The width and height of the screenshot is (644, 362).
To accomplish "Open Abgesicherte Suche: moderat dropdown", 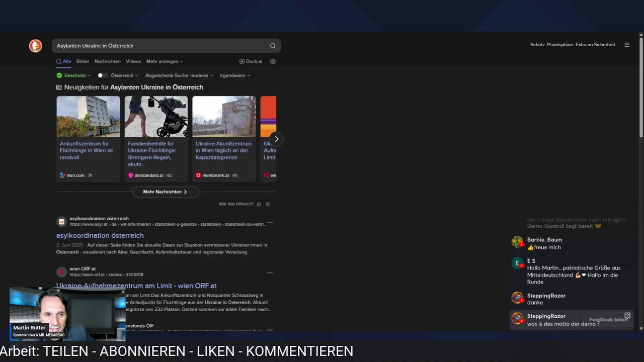I will tap(179, 75).
